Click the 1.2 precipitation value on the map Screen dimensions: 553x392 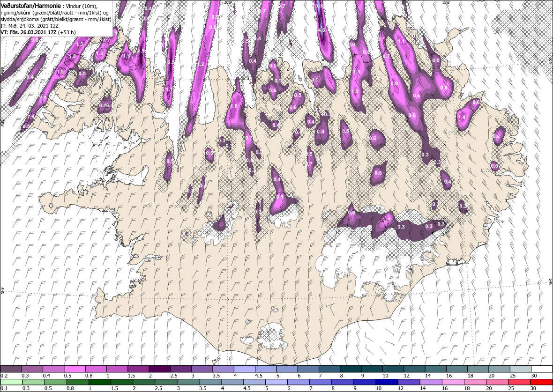coord(201,64)
